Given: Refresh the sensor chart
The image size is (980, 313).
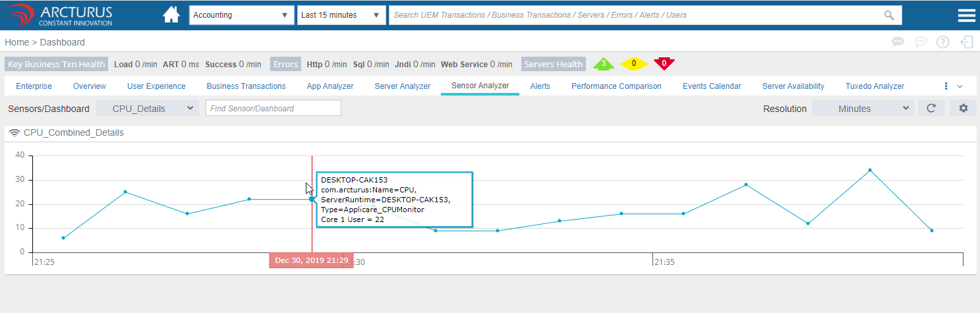Looking at the screenshot, I should [x=931, y=109].
